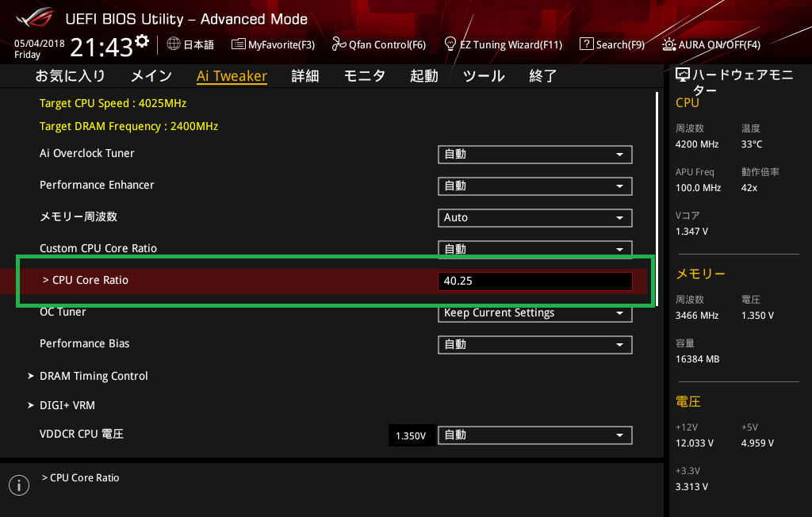This screenshot has height=517, width=812.
Task: Switch to the モニタ tab
Action: [365, 76]
